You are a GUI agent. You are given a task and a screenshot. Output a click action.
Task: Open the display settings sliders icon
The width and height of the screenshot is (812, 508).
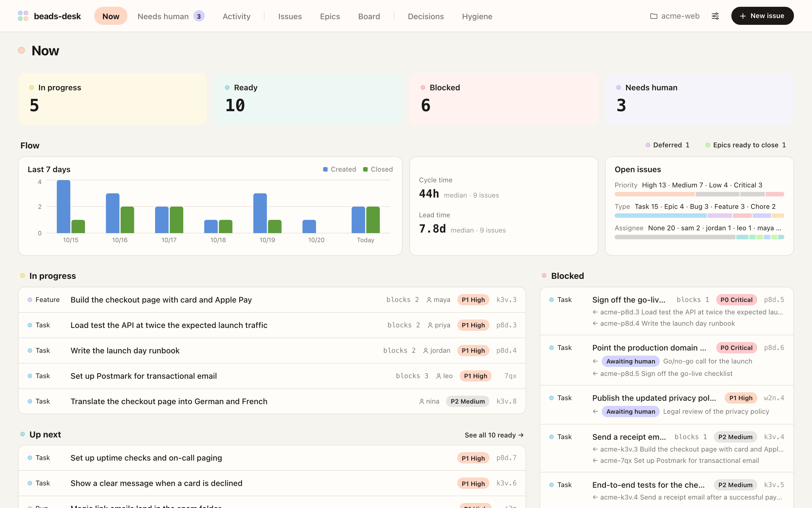(x=715, y=16)
